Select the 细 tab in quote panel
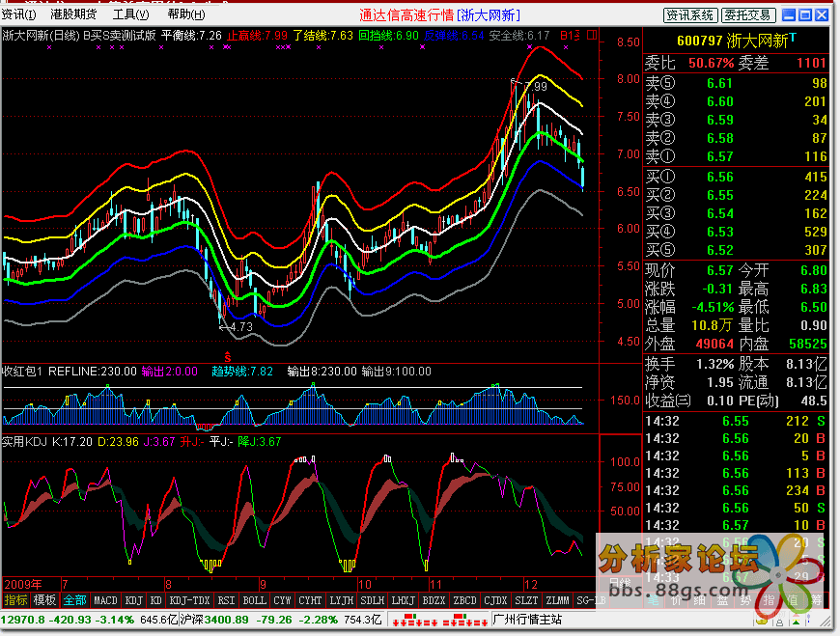840x636 pixels. [700, 600]
